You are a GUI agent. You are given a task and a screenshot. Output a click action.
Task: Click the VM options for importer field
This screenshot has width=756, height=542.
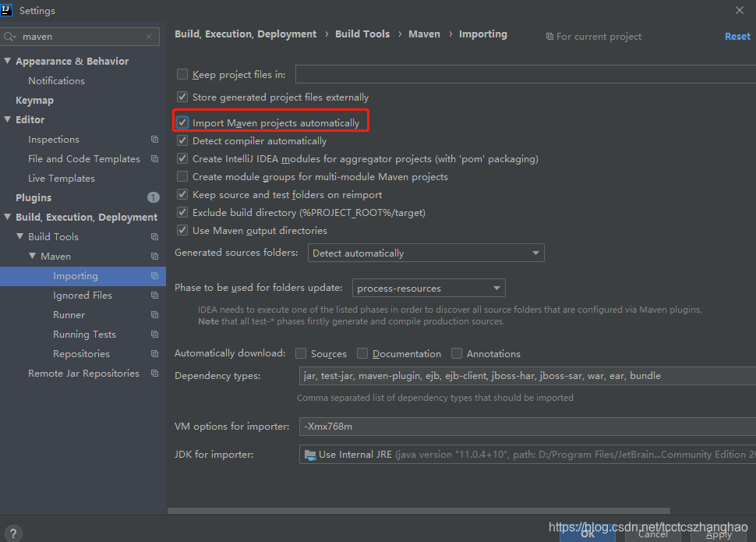[528, 427]
